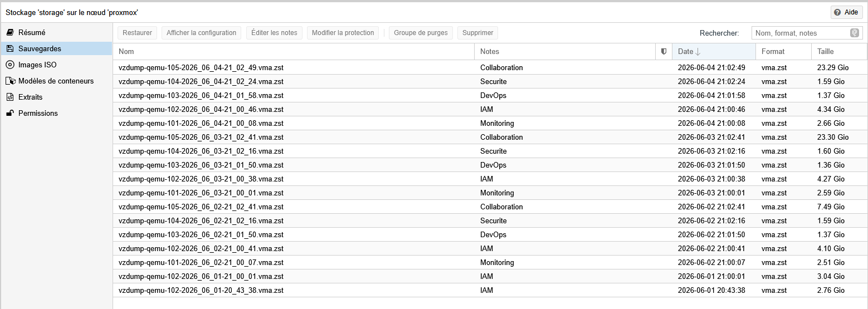Click the Modèles de conteneurs cube icon

point(10,81)
